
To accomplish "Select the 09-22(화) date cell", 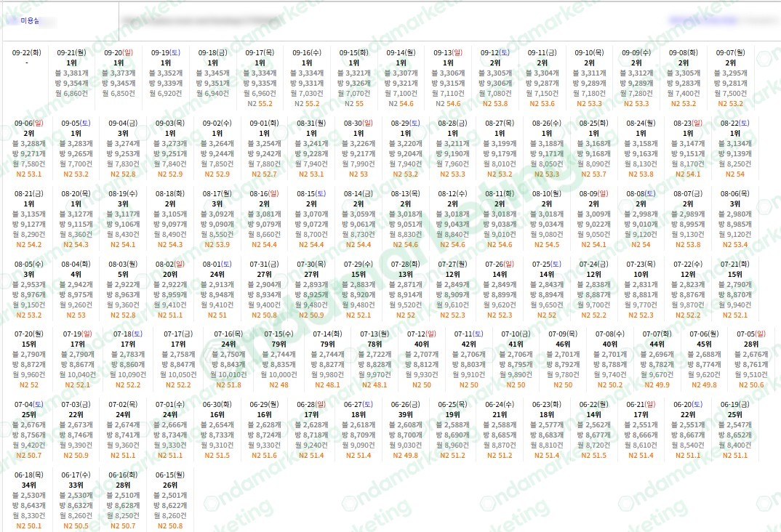I will 26,52.
